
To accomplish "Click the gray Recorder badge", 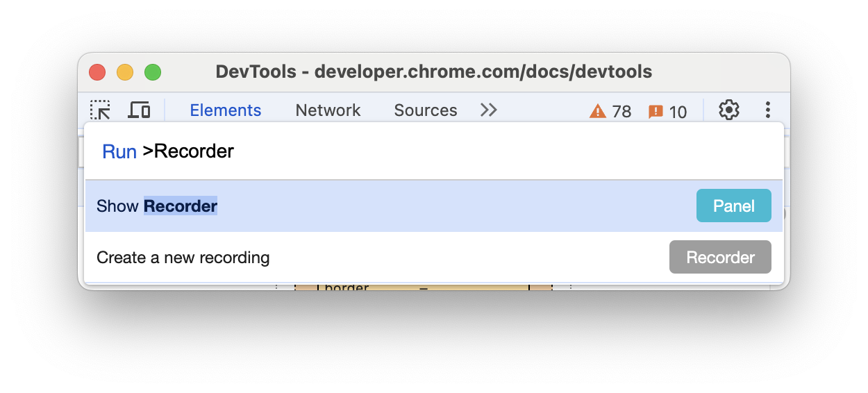I will (720, 258).
